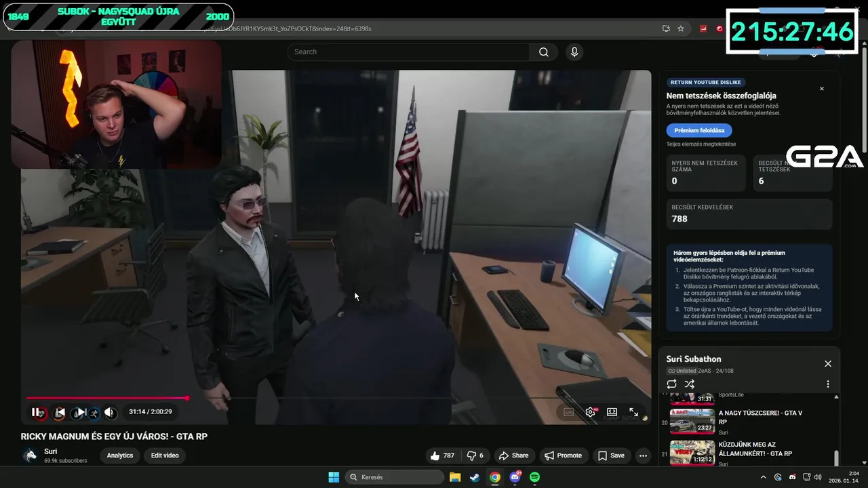Play A NAGY TÚSZCSERE! thumbnail in playlist
This screenshot has width=868, height=488.
[692, 421]
